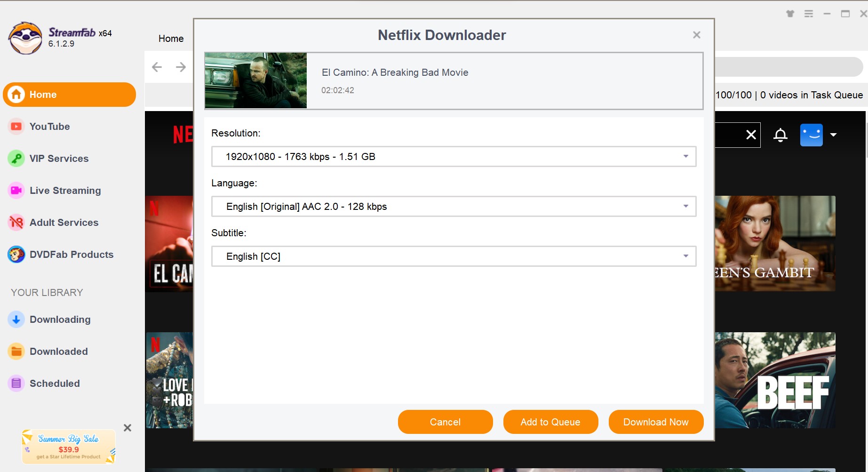Screen dimensions: 868x472
Task: Open the Language audio dropdown
Action: (454, 207)
